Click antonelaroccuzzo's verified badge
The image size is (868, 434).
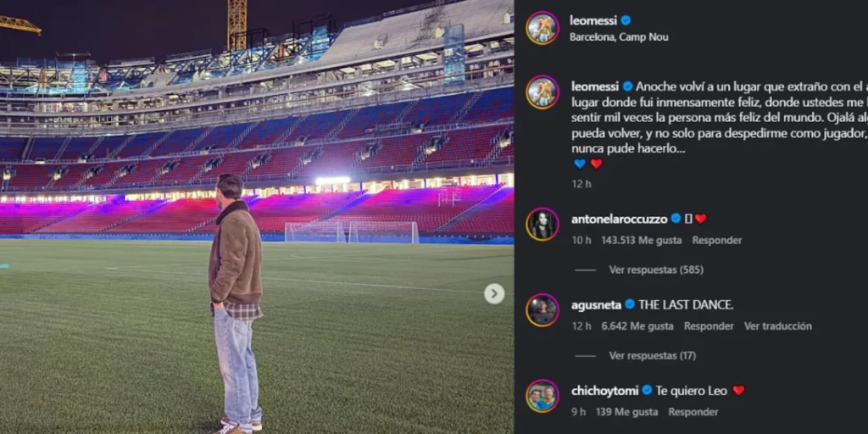point(676,219)
